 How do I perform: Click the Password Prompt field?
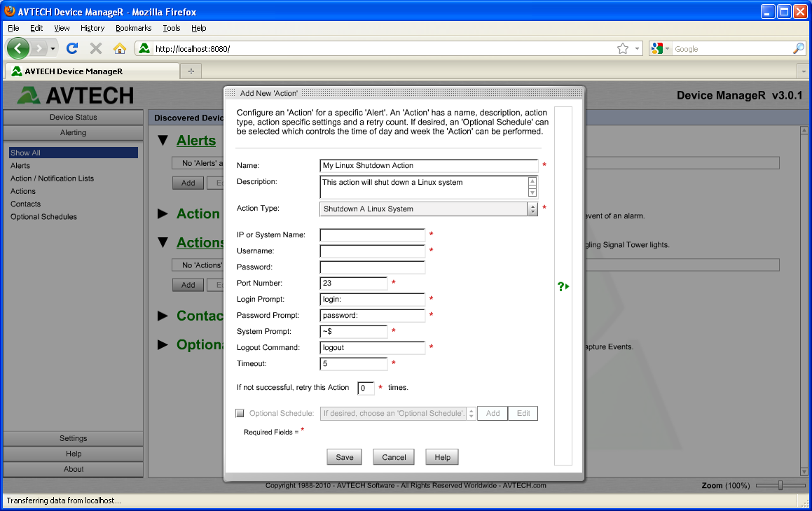(372, 315)
